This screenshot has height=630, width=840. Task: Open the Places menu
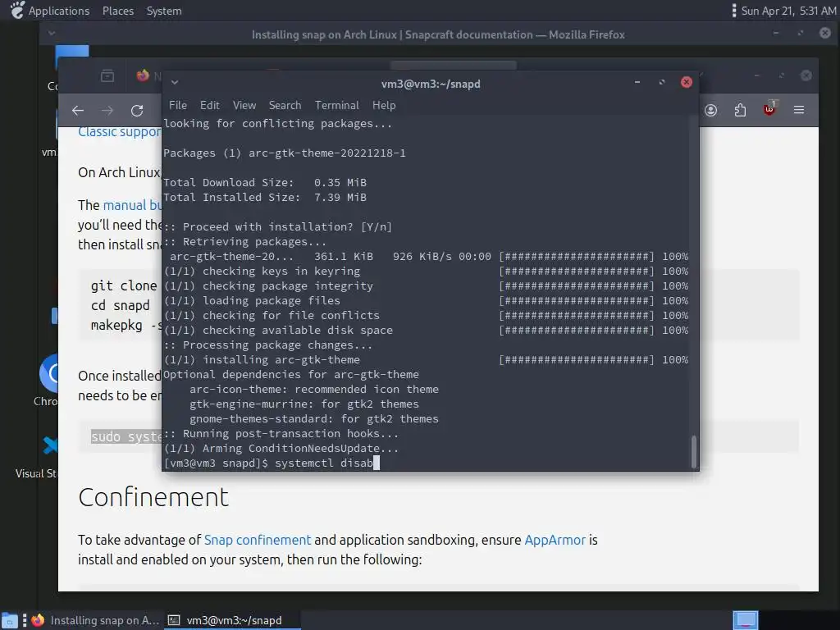pyautogui.click(x=118, y=11)
